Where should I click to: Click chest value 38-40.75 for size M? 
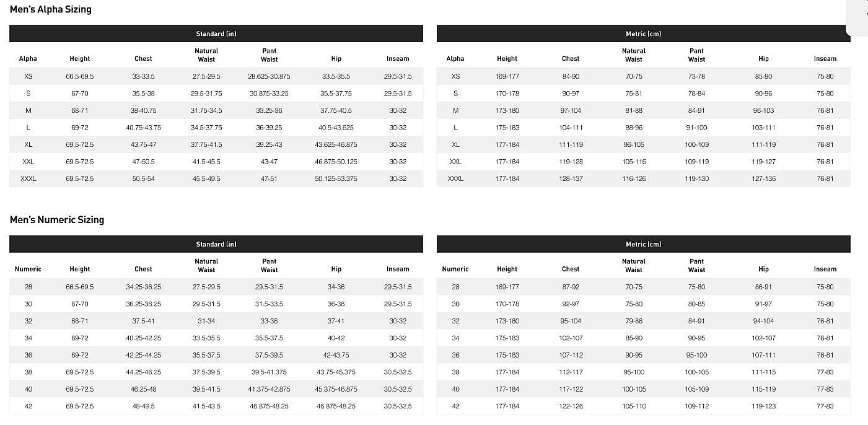(143, 111)
